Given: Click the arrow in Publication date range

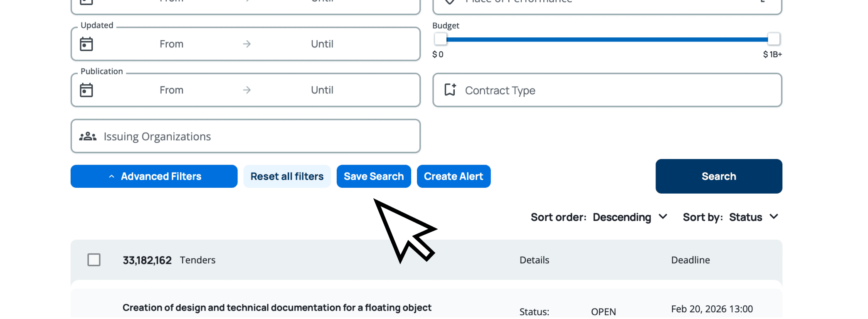Looking at the screenshot, I should (247, 90).
